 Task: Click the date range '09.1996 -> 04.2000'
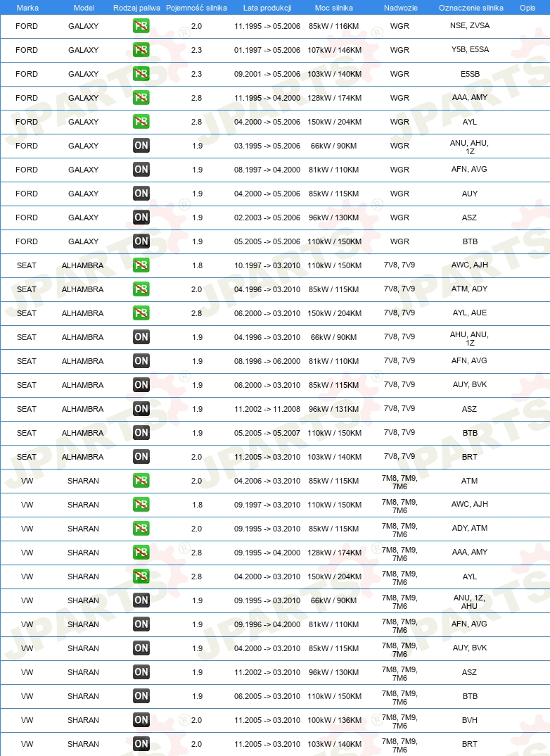267,624
